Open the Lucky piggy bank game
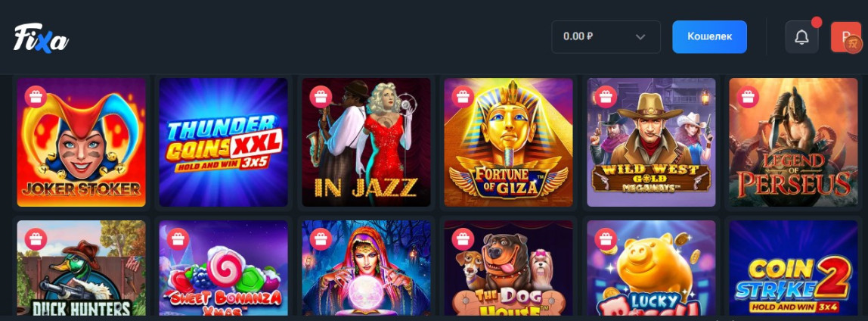The height and width of the screenshot is (321, 868). pyautogui.click(x=651, y=268)
